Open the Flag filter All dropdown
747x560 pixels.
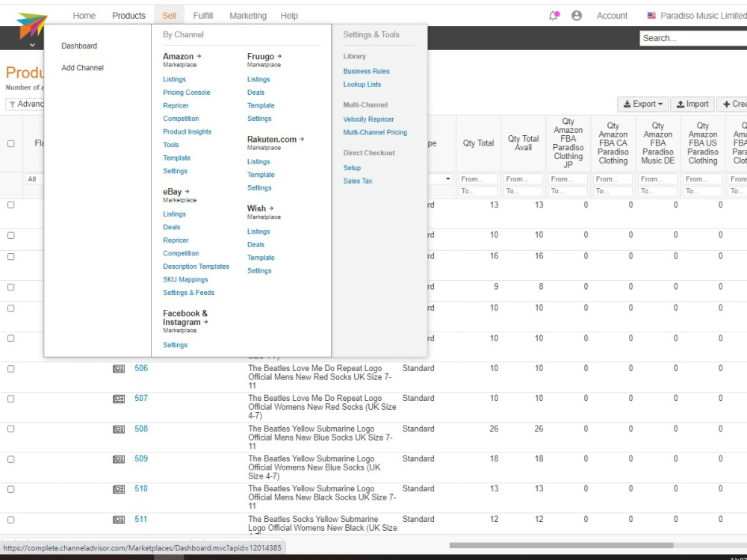34,179
